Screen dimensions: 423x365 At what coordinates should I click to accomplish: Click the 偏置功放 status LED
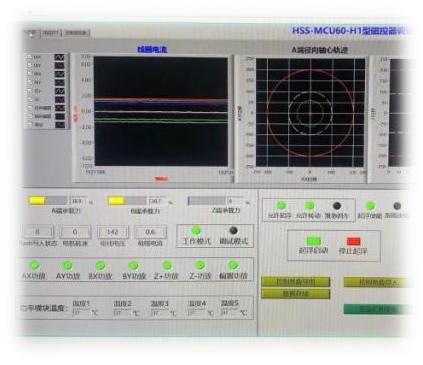tap(233, 265)
